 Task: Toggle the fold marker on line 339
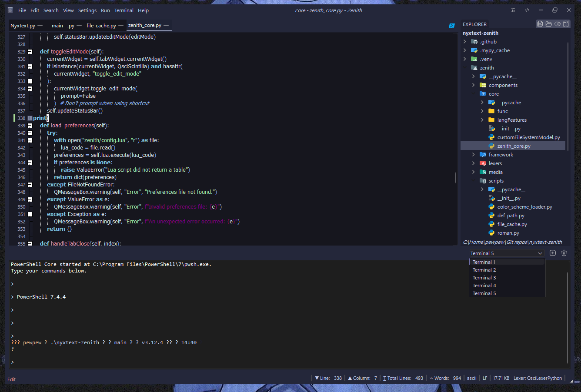[x=30, y=126]
